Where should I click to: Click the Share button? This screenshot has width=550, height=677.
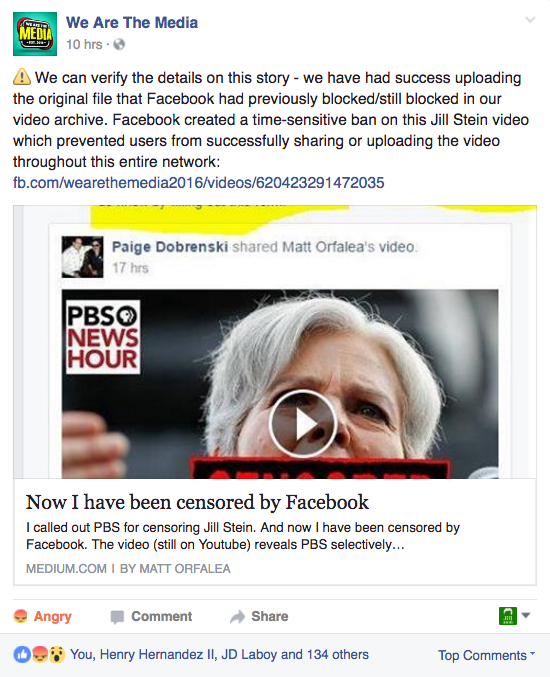[259, 616]
